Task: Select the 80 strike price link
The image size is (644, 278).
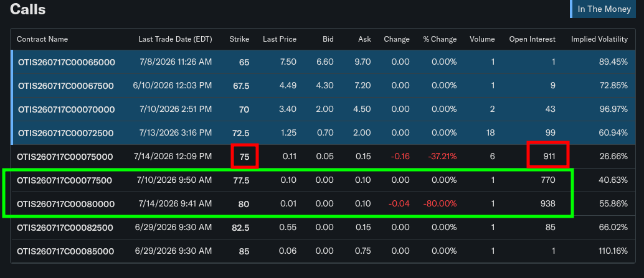Action: click(x=244, y=204)
